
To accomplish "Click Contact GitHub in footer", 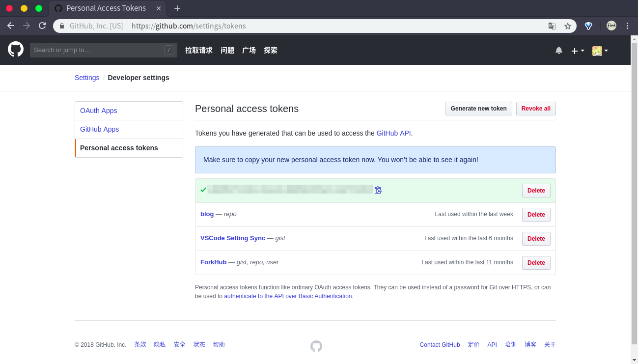I will [440, 345].
